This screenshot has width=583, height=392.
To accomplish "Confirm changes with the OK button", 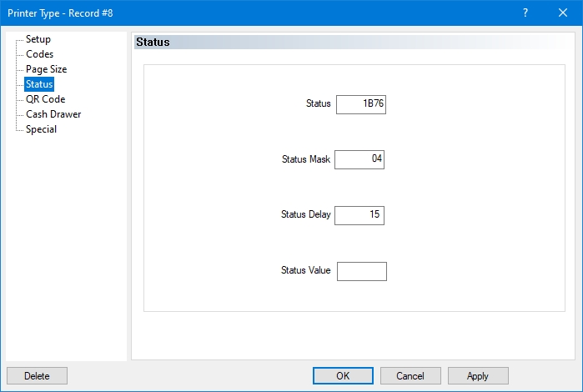I will [343, 376].
